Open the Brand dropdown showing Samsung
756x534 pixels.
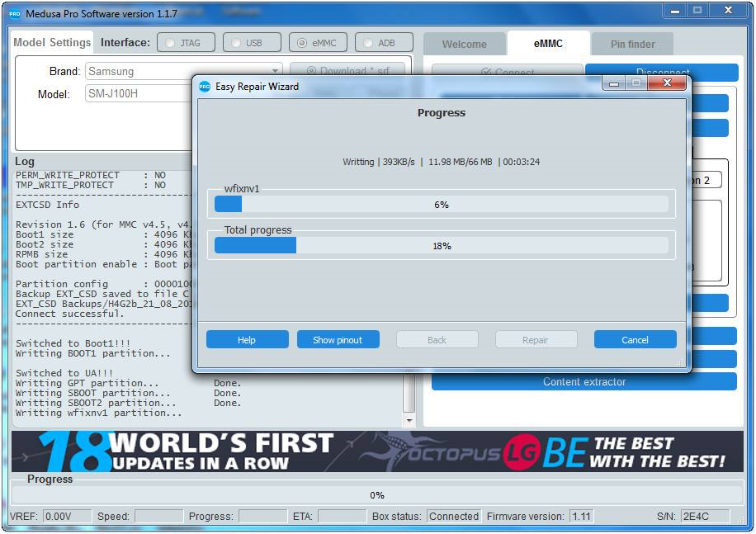(183, 71)
